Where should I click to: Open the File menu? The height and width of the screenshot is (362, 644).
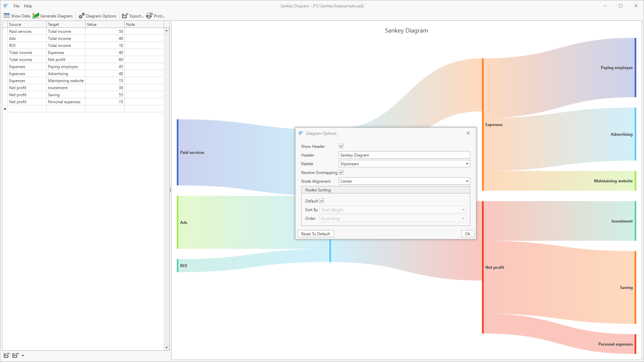[x=16, y=6]
